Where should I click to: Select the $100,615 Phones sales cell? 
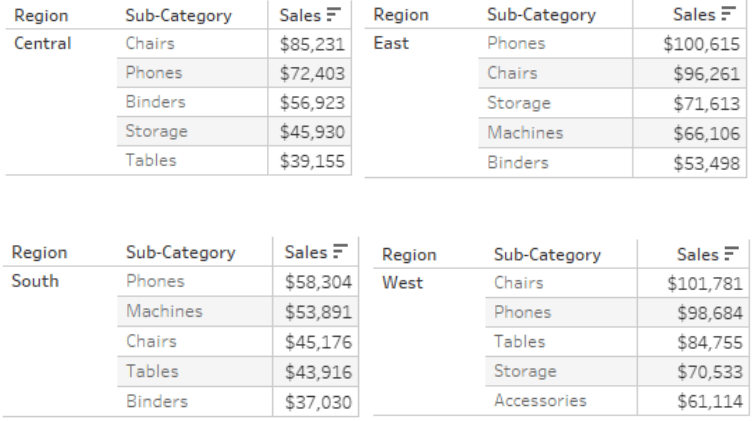tap(702, 44)
